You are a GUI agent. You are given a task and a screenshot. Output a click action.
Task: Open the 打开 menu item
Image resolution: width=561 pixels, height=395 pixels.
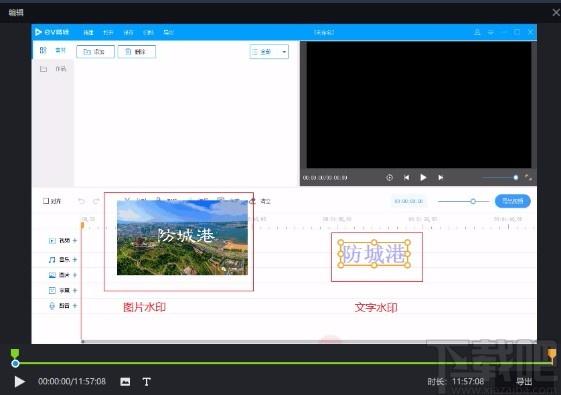108,33
